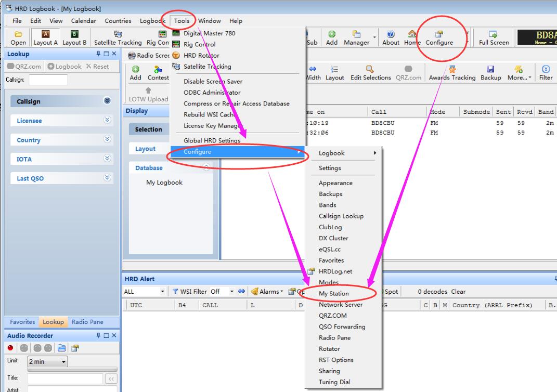Image resolution: width=557 pixels, height=392 pixels.
Task: Click the LOTW Upload button
Action: (149, 95)
